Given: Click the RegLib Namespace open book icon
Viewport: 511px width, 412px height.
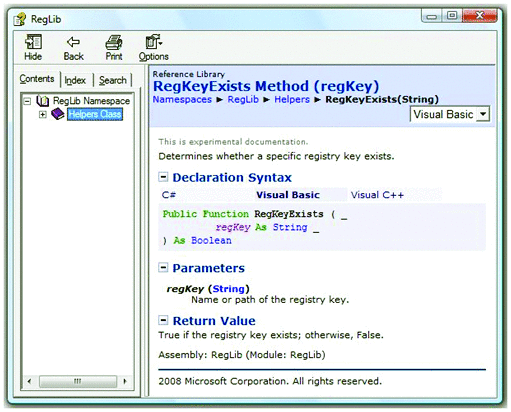Looking at the screenshot, I should pyautogui.click(x=43, y=100).
